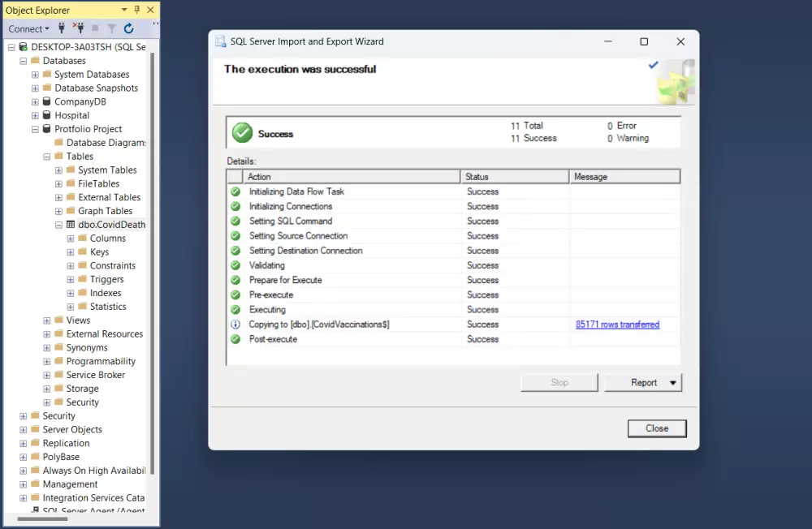Open the 85171 rows transferred link

[x=617, y=325]
